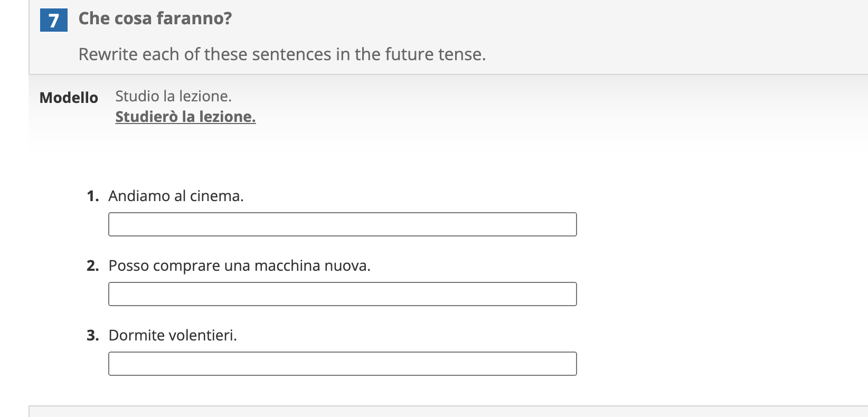The image size is (868, 417).
Task: Click the bold number 2 label
Action: point(93,266)
